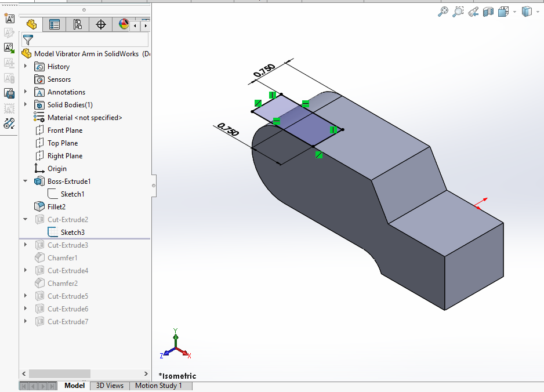Activate the Section View icon
Viewport: 544px width, 392px height.
(x=488, y=12)
